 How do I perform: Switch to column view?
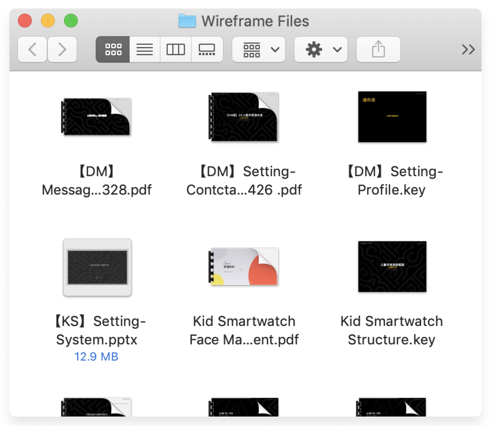(x=176, y=49)
